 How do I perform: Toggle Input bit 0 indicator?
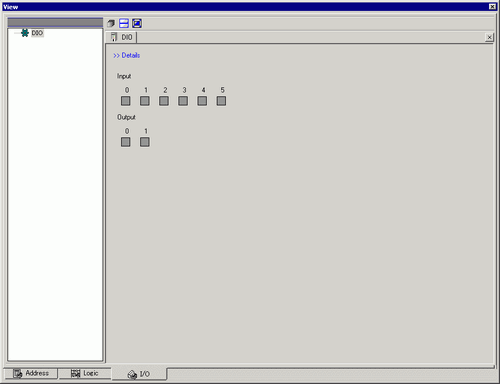126,101
